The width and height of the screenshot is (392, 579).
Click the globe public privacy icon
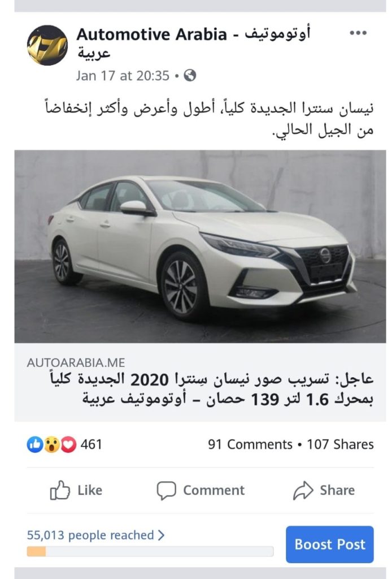(190, 75)
